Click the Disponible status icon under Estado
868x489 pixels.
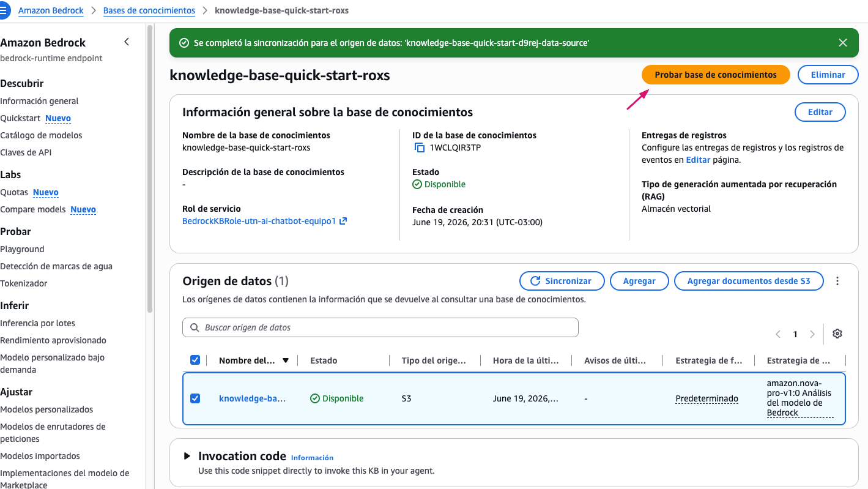point(417,184)
